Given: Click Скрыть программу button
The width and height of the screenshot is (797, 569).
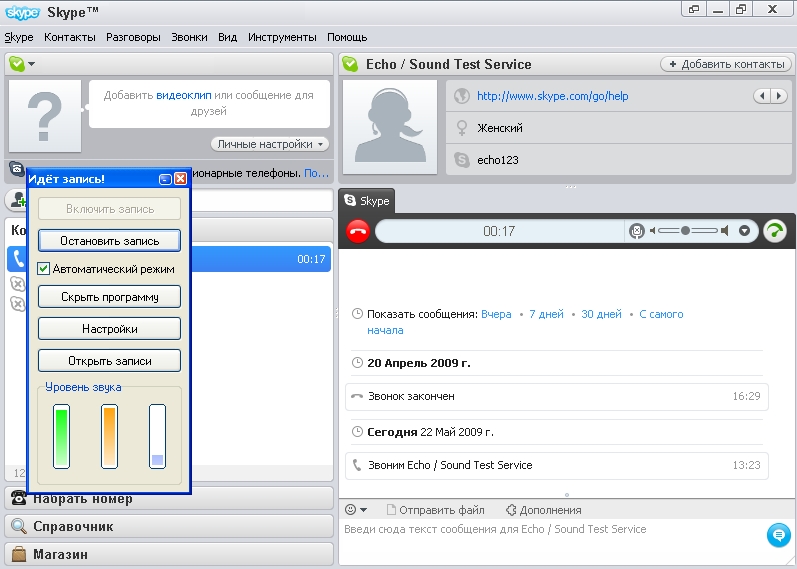Looking at the screenshot, I should point(109,297).
